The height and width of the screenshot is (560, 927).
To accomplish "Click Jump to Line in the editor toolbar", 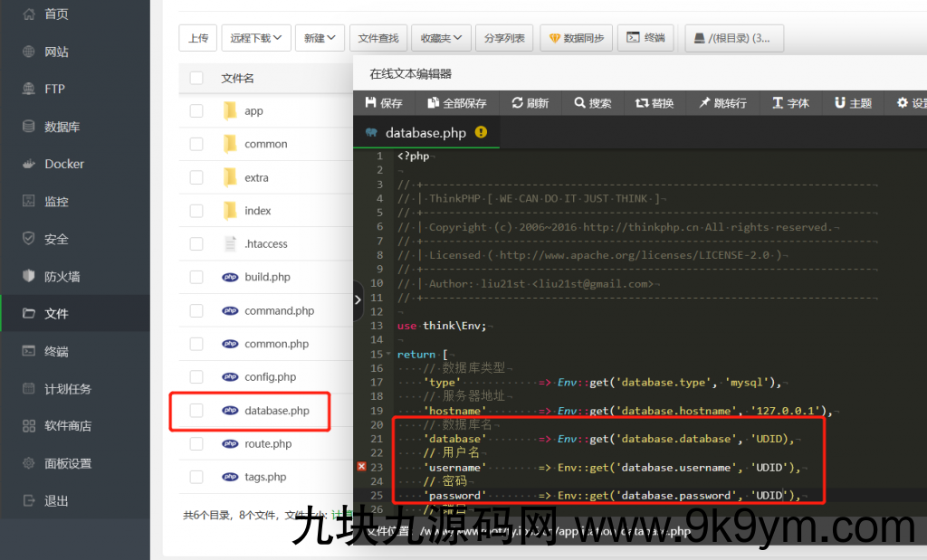I will [x=703, y=103].
